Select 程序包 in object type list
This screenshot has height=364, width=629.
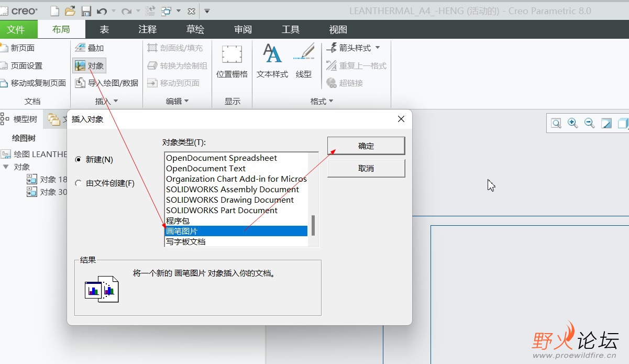tap(236, 220)
